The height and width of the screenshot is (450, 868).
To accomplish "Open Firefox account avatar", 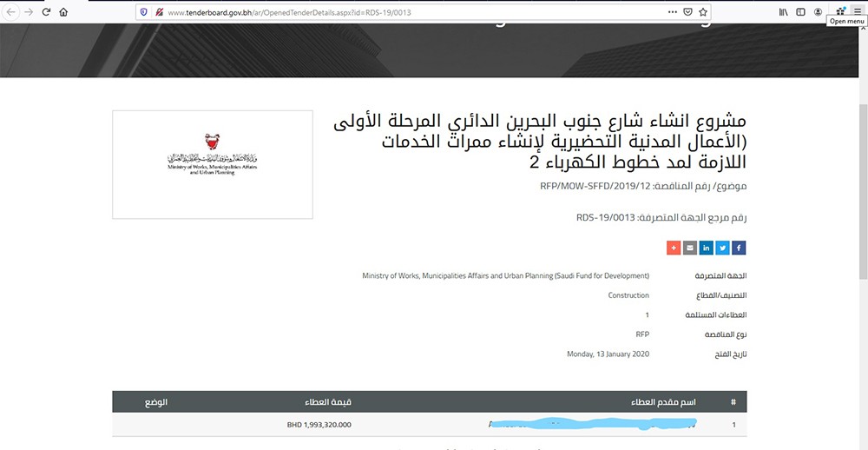I will point(818,11).
